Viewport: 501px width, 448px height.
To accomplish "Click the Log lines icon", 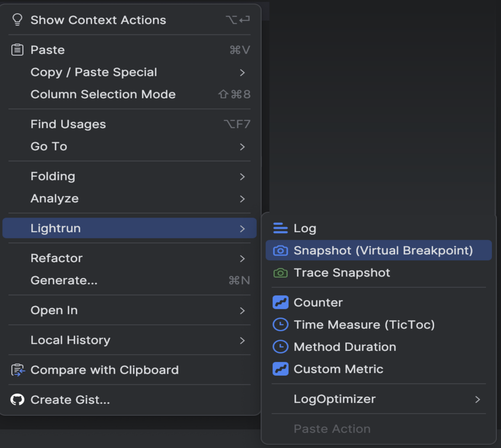I will (280, 228).
